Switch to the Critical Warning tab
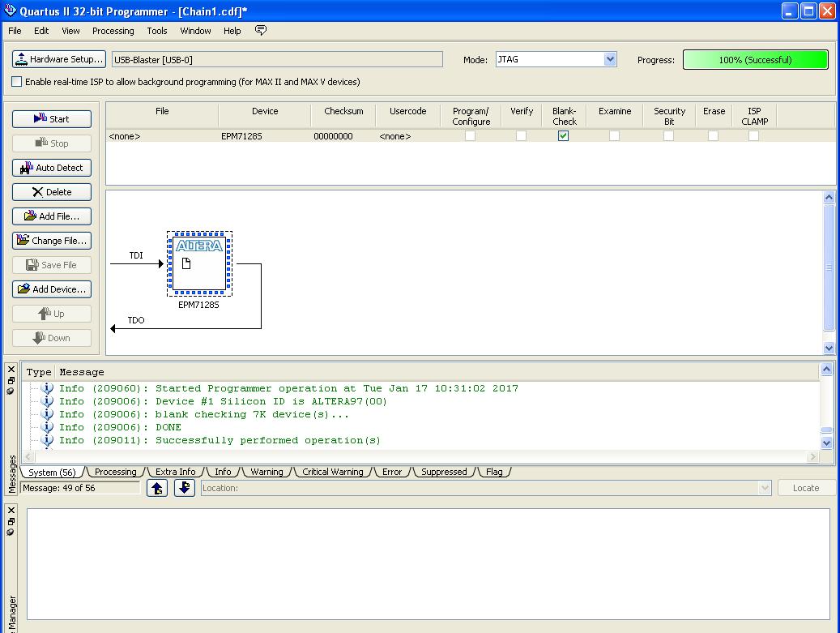The width and height of the screenshot is (840, 633). tap(332, 472)
